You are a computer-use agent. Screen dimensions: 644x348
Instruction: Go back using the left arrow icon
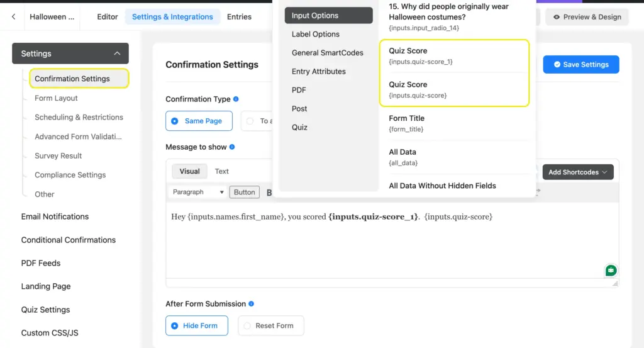tap(14, 17)
